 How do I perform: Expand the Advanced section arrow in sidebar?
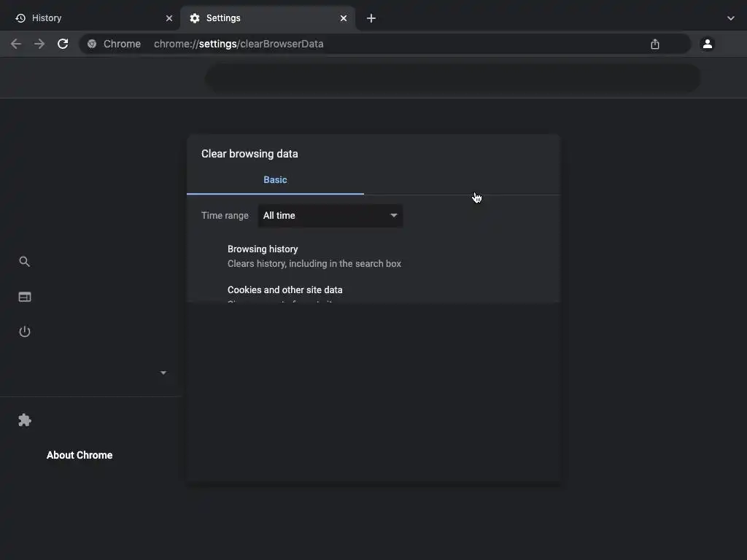[163, 373]
